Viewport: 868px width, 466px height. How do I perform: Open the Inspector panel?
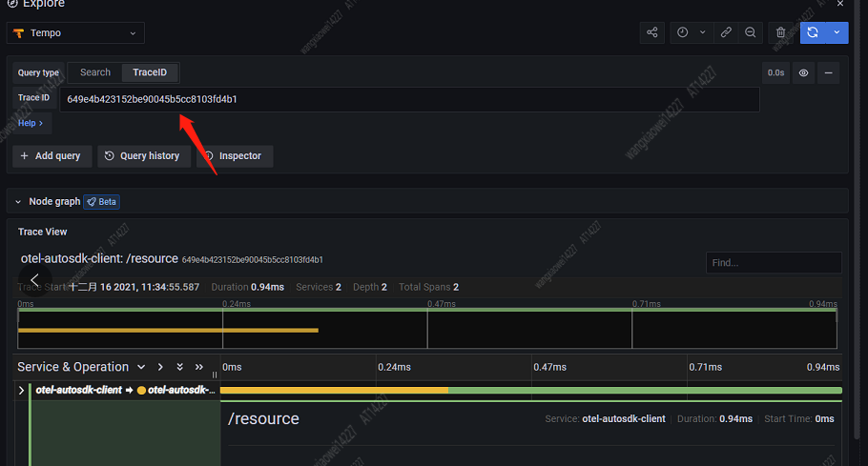235,156
